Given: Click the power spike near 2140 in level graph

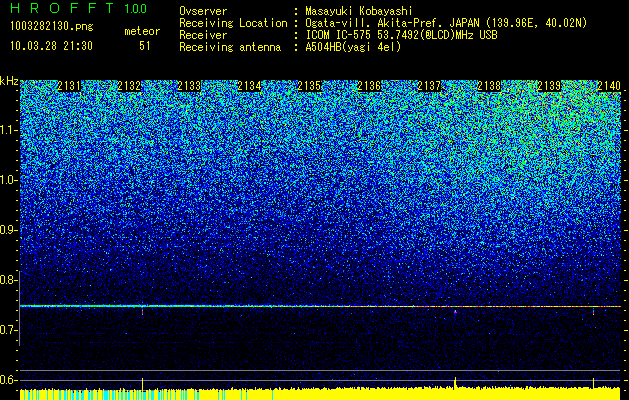Looking at the screenshot, I should [593, 383].
